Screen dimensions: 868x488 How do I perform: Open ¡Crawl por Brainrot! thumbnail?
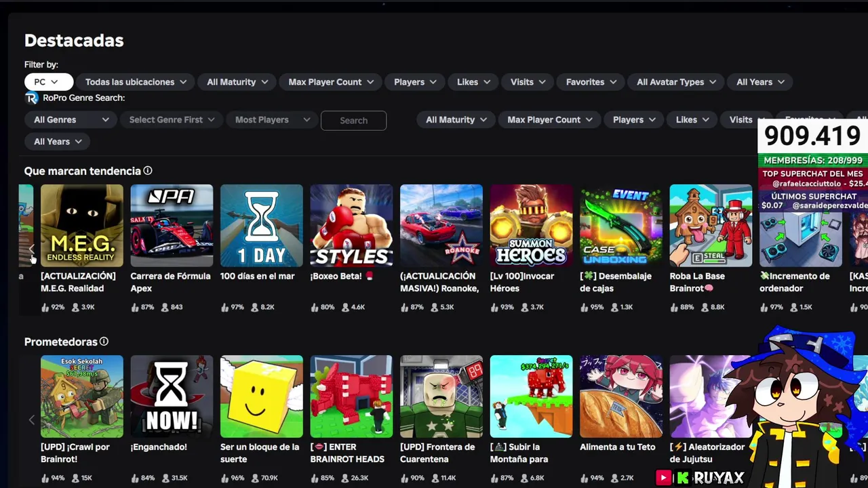coord(82,396)
